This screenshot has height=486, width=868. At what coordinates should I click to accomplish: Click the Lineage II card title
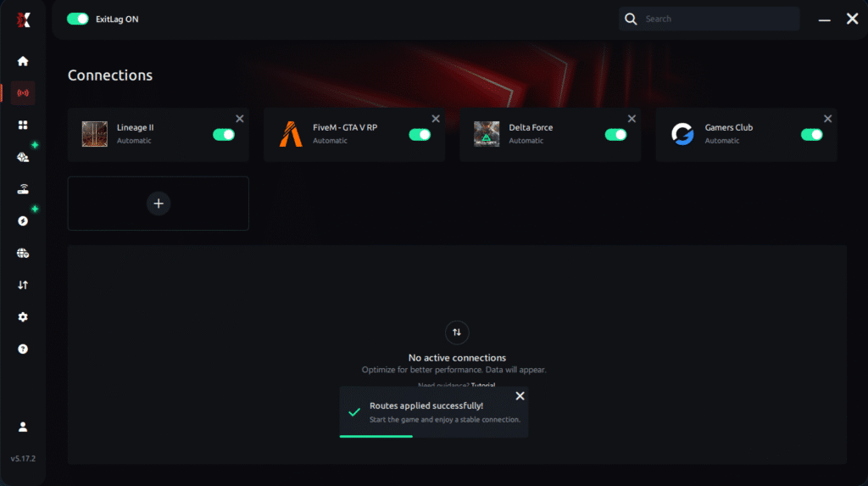pyautogui.click(x=135, y=127)
